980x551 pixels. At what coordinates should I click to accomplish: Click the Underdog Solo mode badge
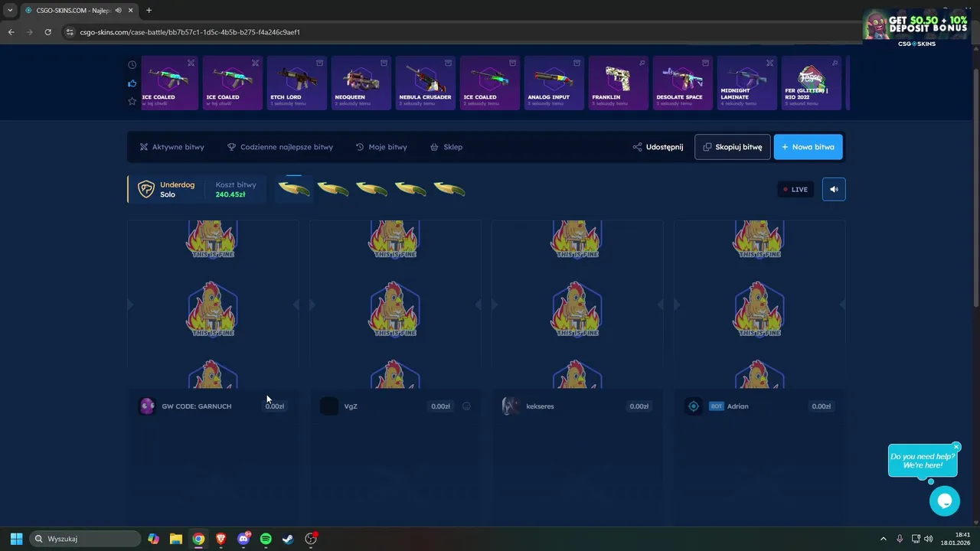[166, 189]
